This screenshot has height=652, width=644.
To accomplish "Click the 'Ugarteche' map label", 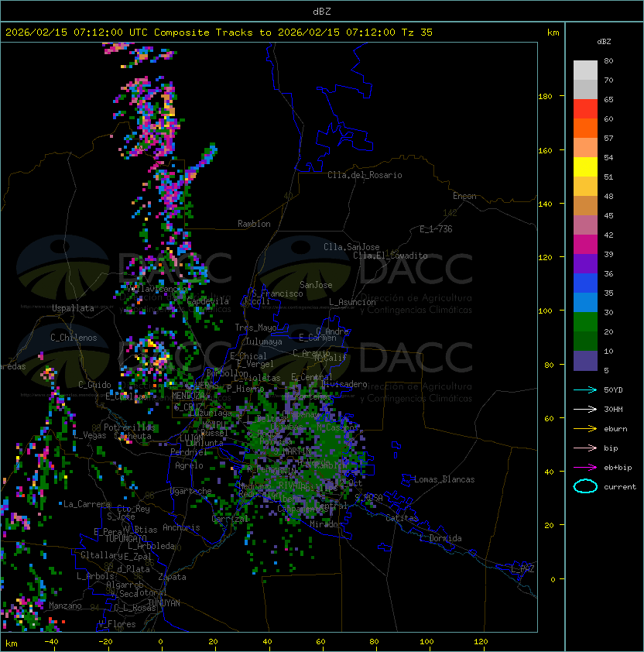I will (x=191, y=491).
